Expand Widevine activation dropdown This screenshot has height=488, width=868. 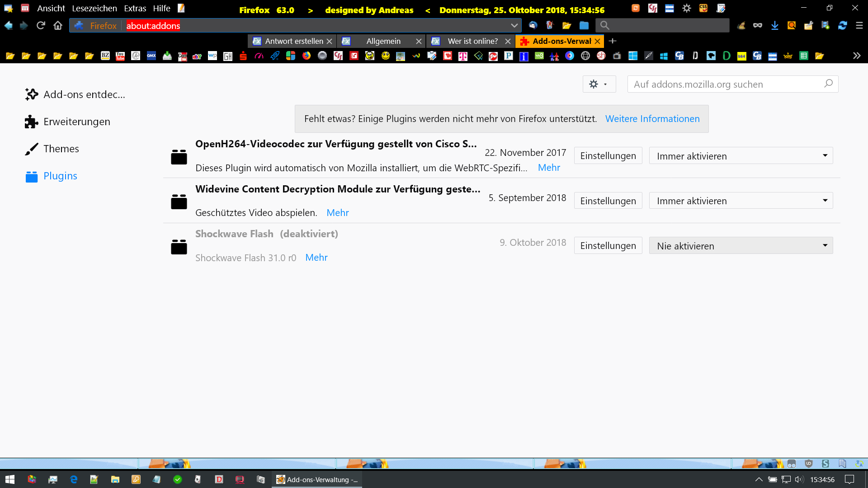[x=741, y=201]
